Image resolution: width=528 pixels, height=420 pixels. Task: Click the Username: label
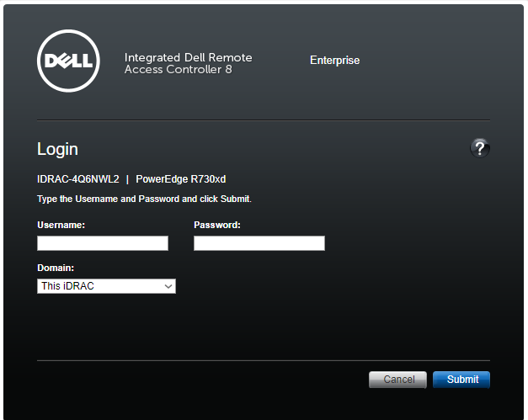tap(61, 225)
